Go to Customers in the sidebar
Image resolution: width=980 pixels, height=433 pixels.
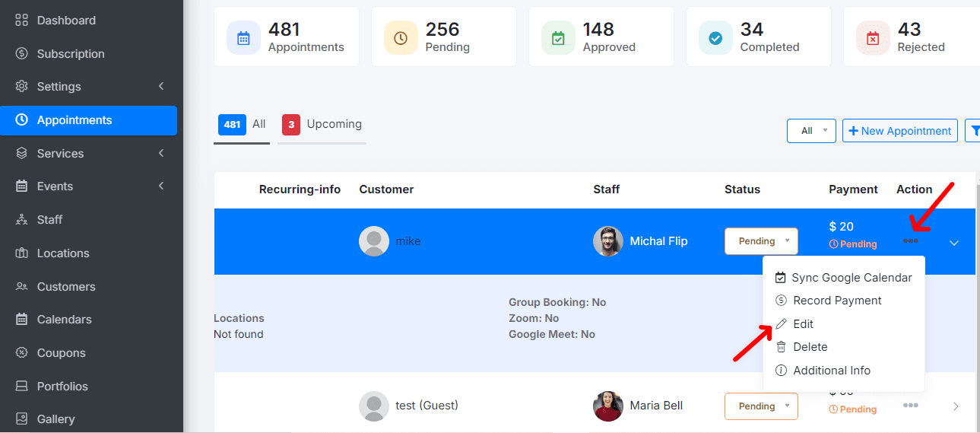point(66,287)
